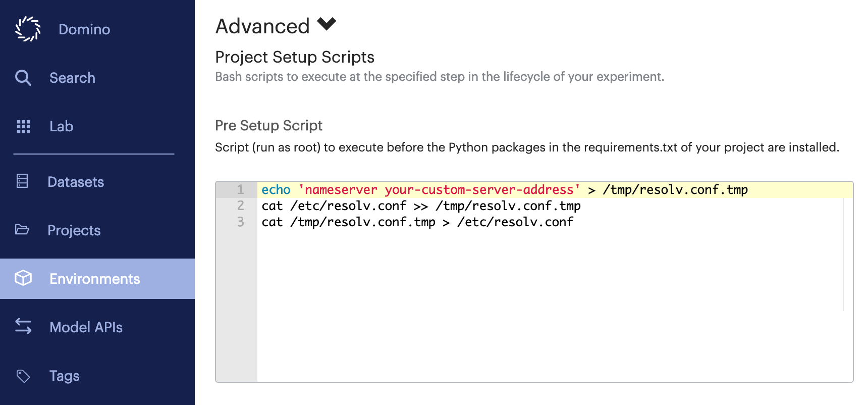Screen dimensions: 868x405
Task: Click the Datasets icon in sidebar
Action: pyautogui.click(x=22, y=181)
